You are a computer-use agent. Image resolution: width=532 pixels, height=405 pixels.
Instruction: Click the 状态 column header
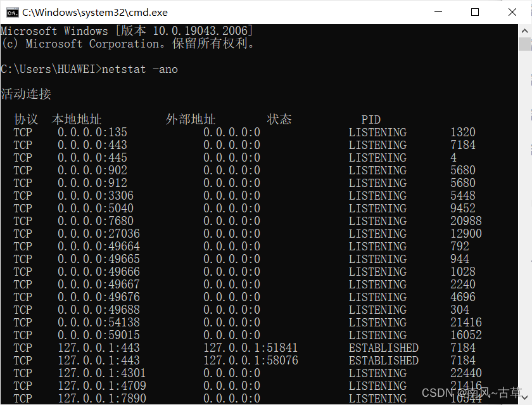279,120
